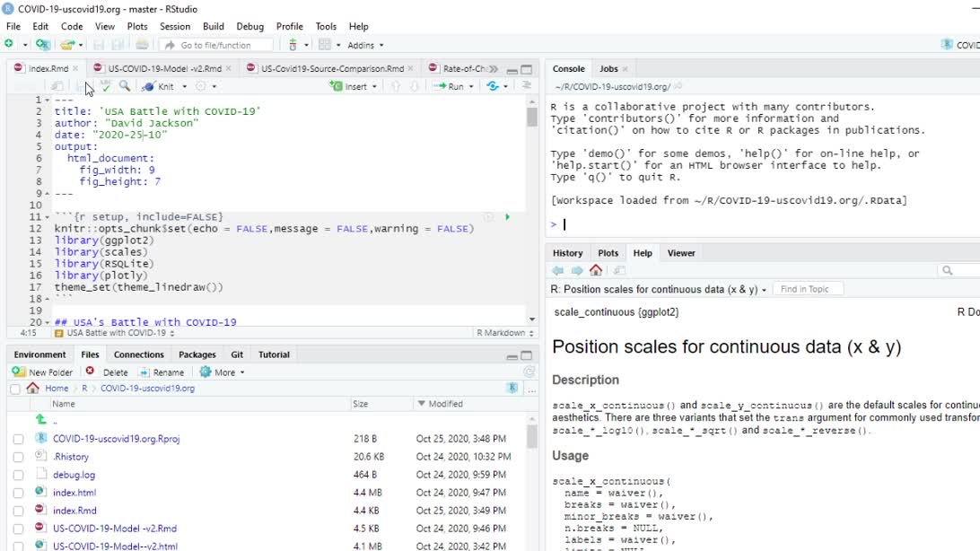Check the index.Rmd file checkbox

coord(18,511)
